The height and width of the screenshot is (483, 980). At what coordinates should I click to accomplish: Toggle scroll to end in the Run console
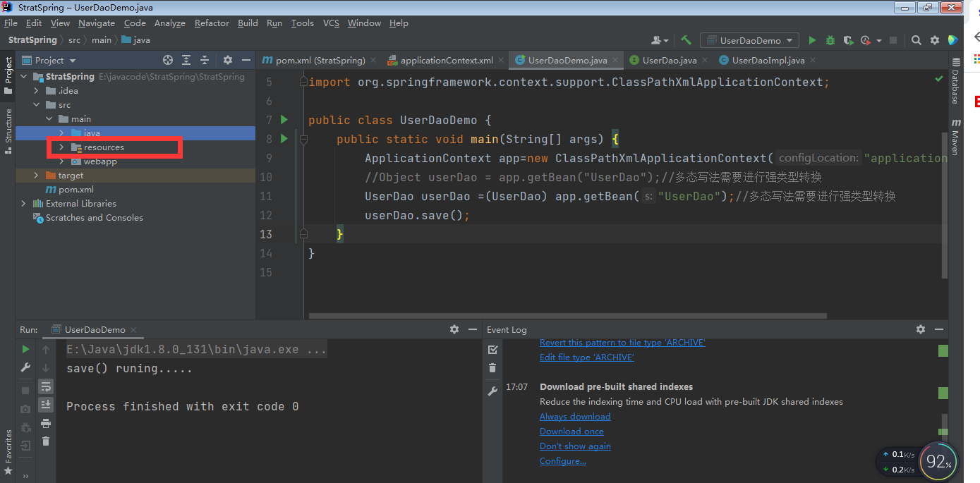pyautogui.click(x=46, y=405)
